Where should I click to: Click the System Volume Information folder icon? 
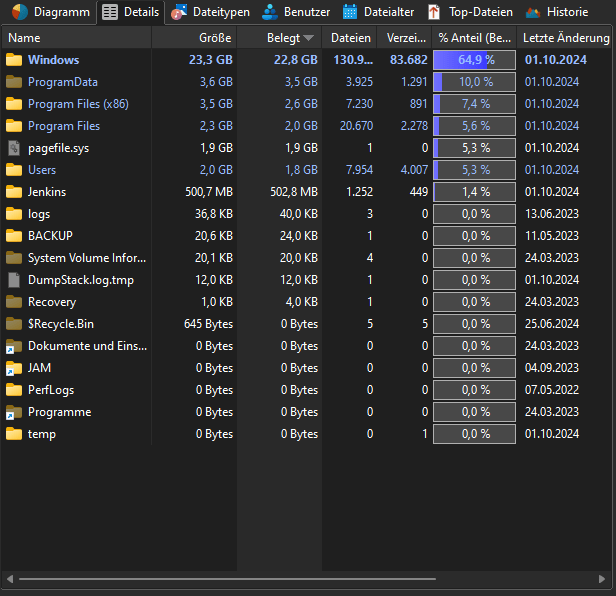click(14, 258)
